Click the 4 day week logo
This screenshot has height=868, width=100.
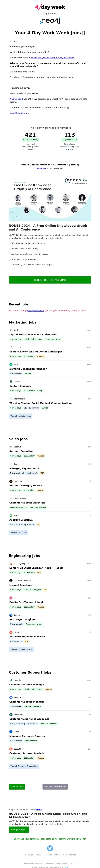(50, 7)
